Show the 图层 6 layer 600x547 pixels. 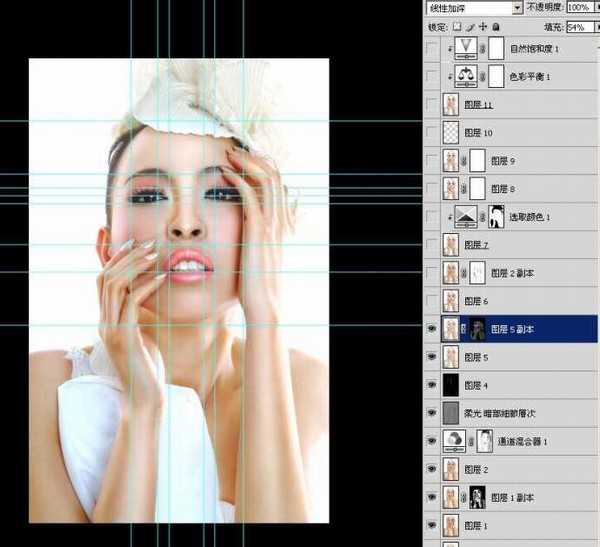[x=432, y=300]
